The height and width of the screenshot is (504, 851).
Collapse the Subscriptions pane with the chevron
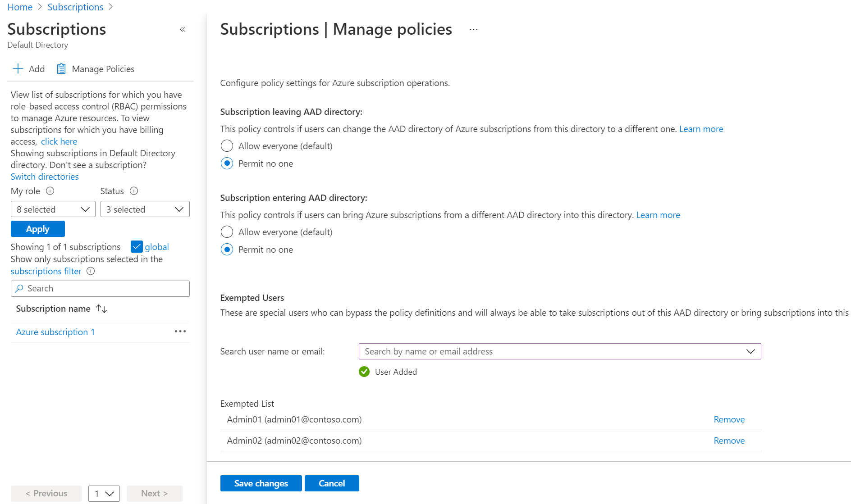[x=183, y=29]
